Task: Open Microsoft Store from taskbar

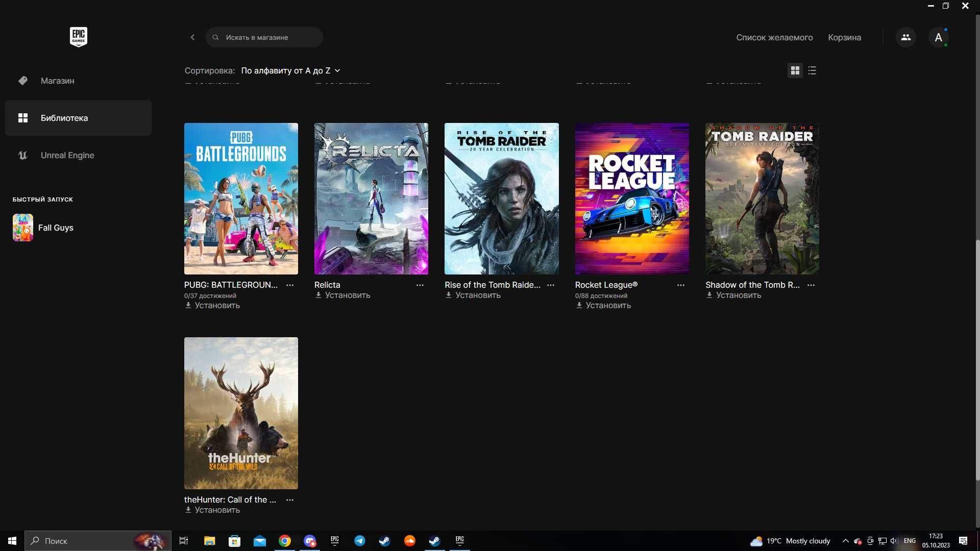Action: click(x=234, y=541)
